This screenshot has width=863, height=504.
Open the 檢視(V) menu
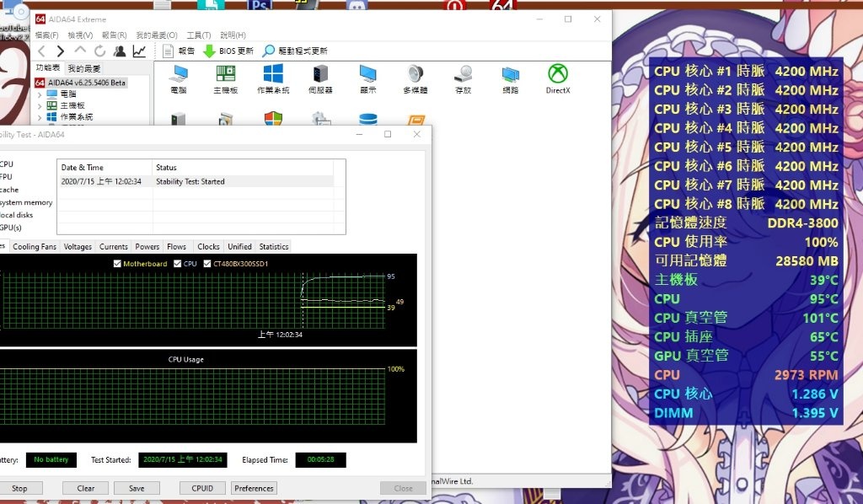click(80, 35)
